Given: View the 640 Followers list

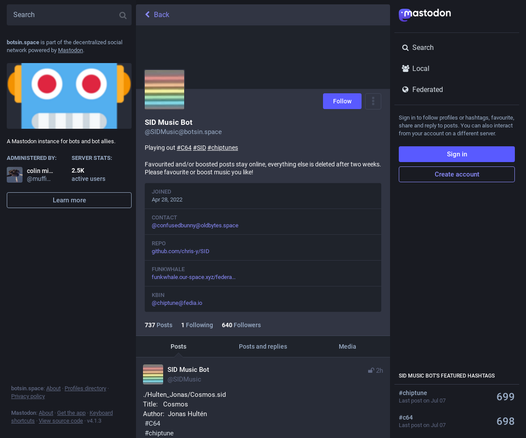Looking at the screenshot, I should coord(241,325).
